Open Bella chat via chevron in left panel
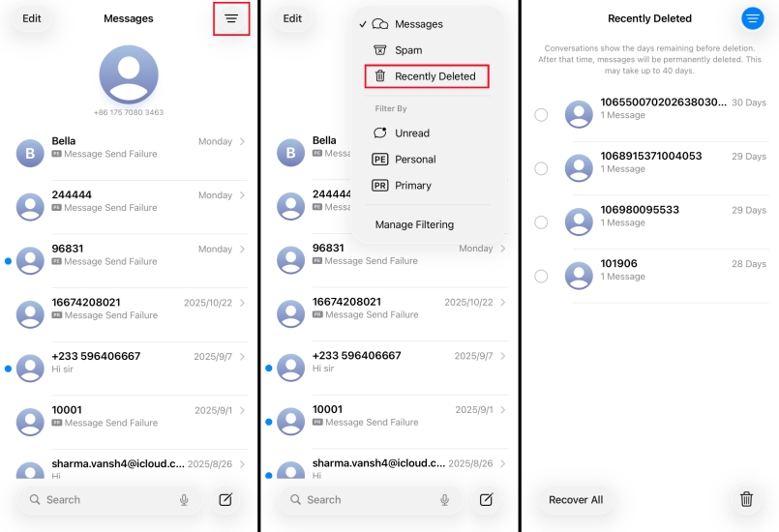Image resolution: width=779 pixels, height=532 pixels. tap(243, 141)
